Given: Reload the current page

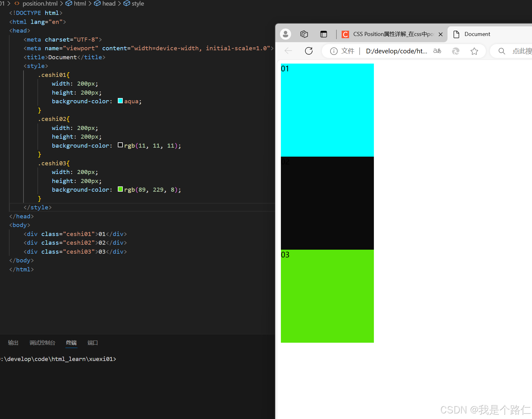Looking at the screenshot, I should pyautogui.click(x=308, y=51).
